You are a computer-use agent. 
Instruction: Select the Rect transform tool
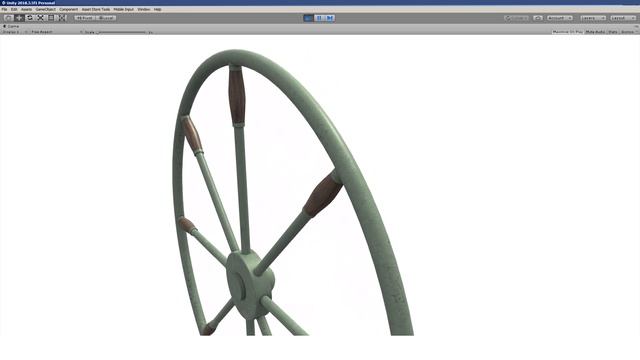click(x=51, y=18)
